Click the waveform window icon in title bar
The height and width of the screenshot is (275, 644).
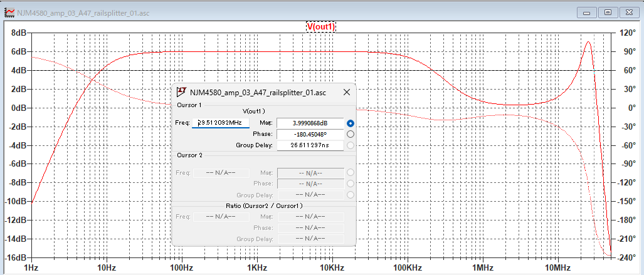point(9,11)
